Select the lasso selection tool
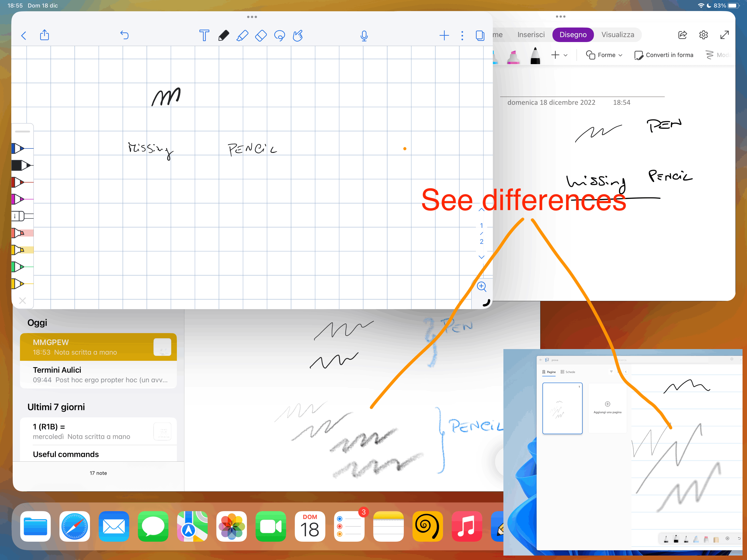Viewport: 747px width, 560px height. pyautogui.click(x=279, y=35)
